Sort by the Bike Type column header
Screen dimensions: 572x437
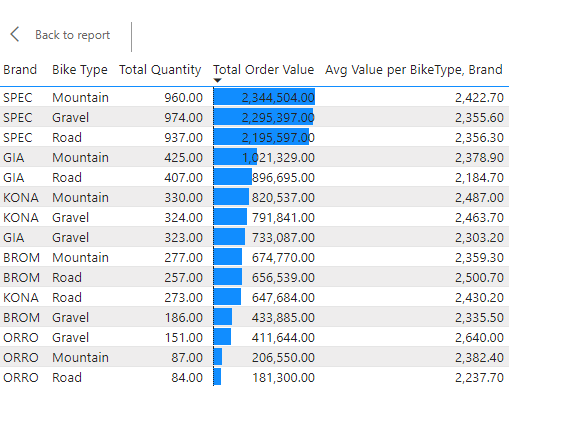point(80,69)
